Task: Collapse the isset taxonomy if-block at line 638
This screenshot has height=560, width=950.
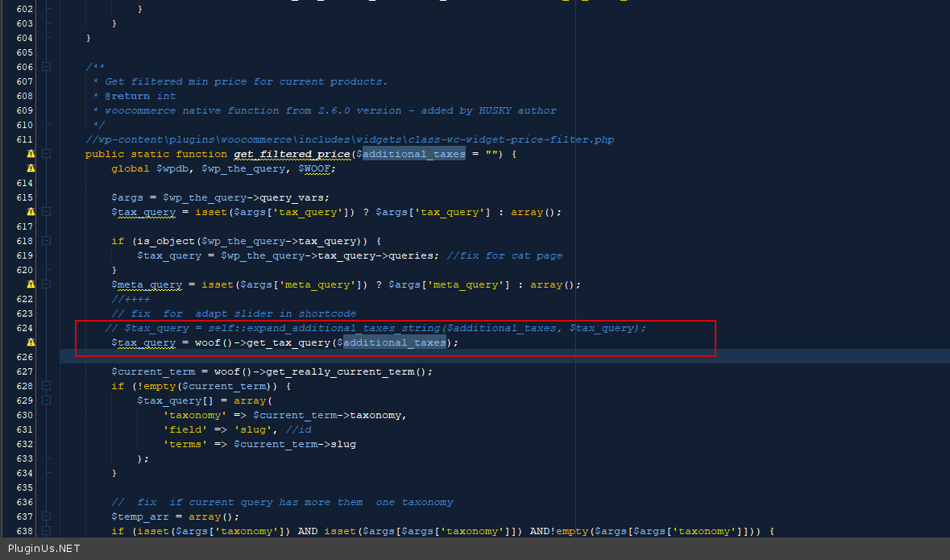Action: (x=46, y=531)
